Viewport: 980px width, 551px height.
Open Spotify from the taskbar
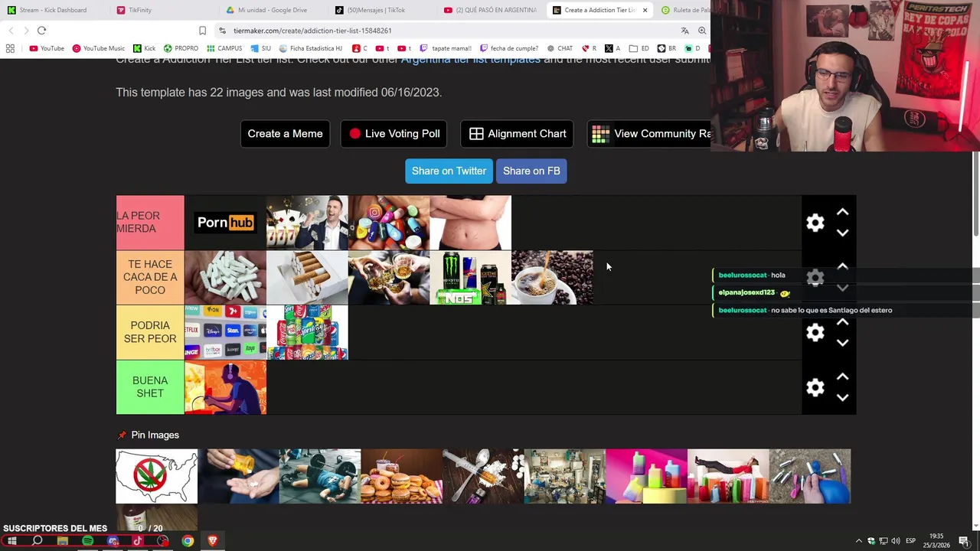87,541
